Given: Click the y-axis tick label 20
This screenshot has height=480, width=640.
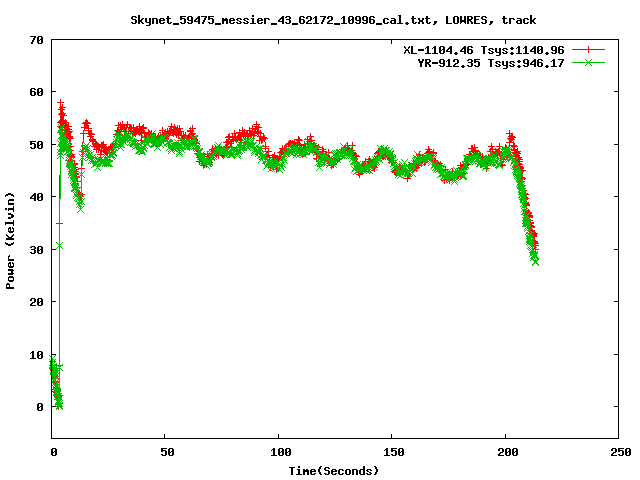Looking at the screenshot, I should click(x=36, y=302).
